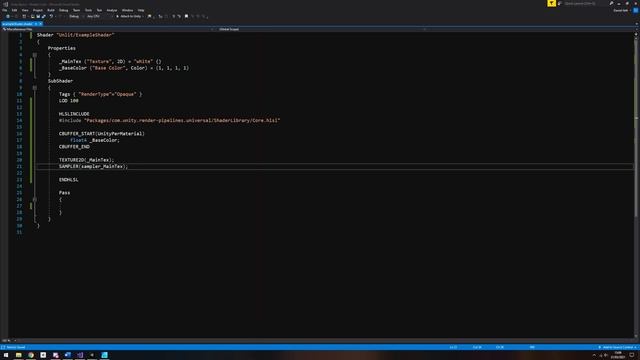Click the Properties keyword line

(62, 48)
